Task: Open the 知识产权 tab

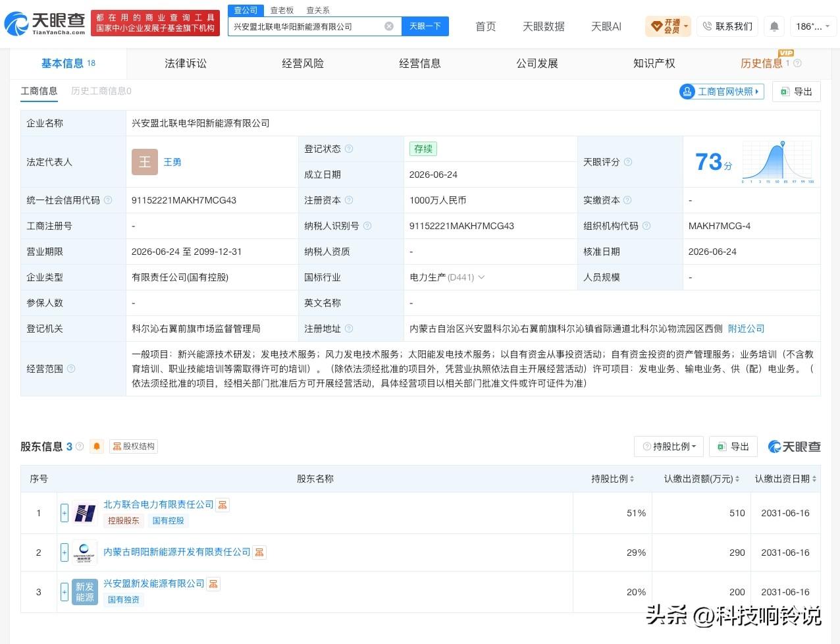Action: [654, 63]
